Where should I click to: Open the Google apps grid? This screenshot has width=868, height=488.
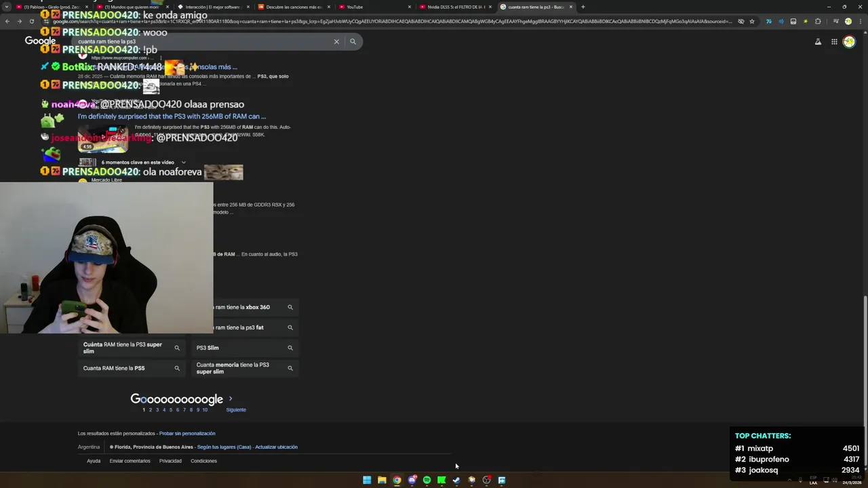(x=834, y=41)
